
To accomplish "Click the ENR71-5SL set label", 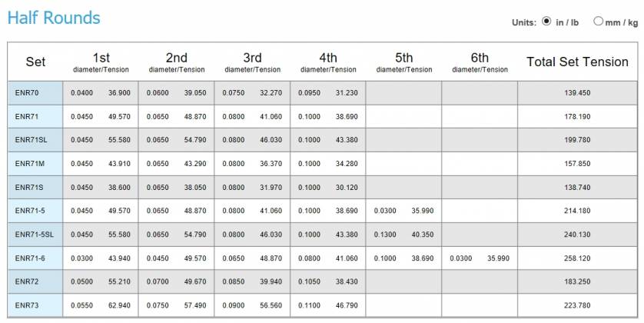I will tap(35, 235).
